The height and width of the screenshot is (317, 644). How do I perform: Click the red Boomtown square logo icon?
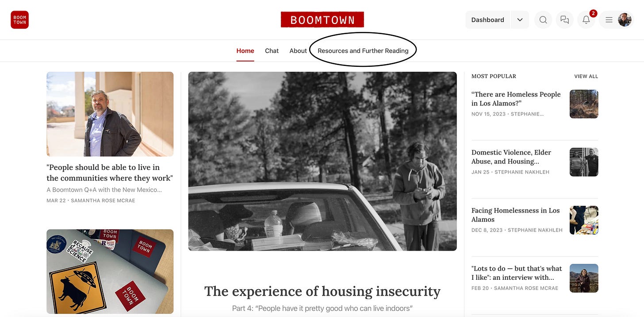tap(19, 20)
